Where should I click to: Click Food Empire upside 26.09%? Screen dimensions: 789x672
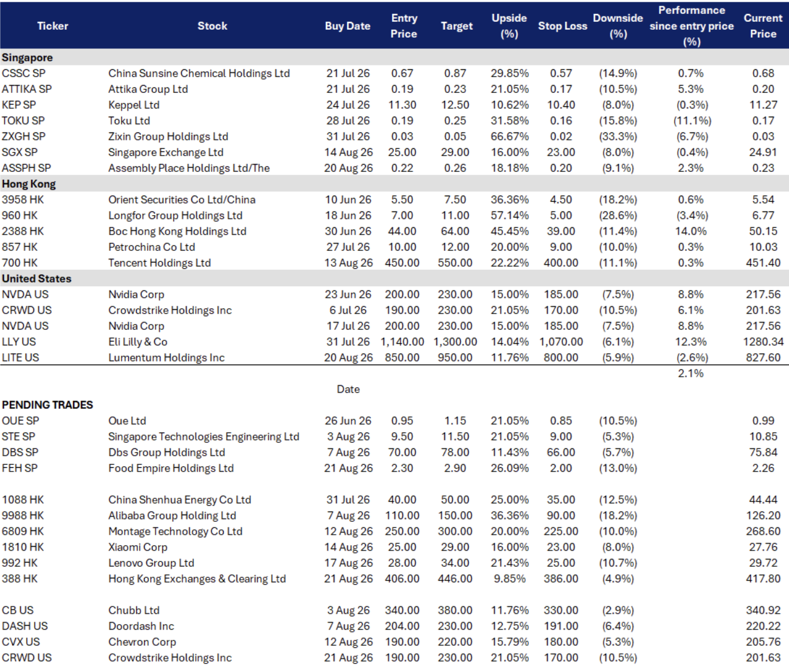coord(510,468)
